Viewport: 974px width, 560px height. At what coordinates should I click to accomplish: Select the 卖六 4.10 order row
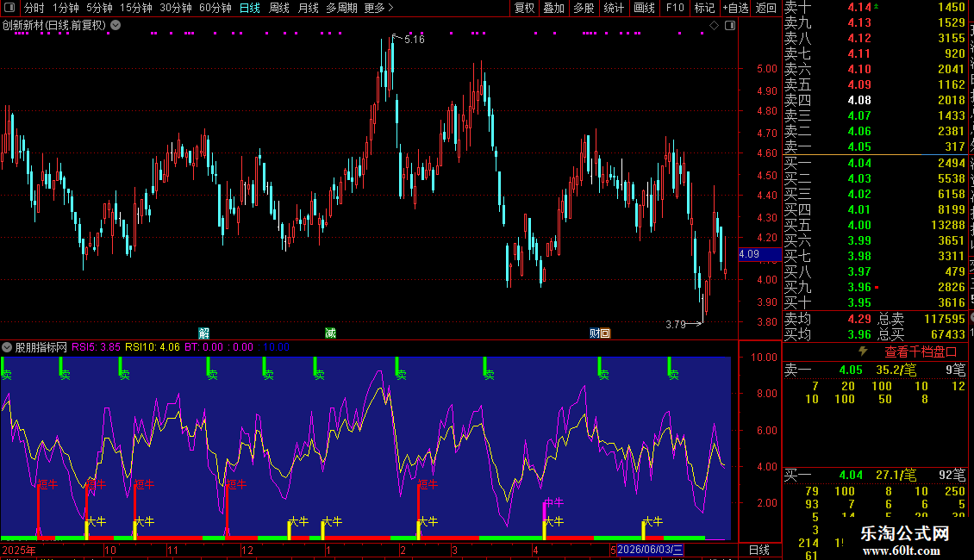point(875,69)
